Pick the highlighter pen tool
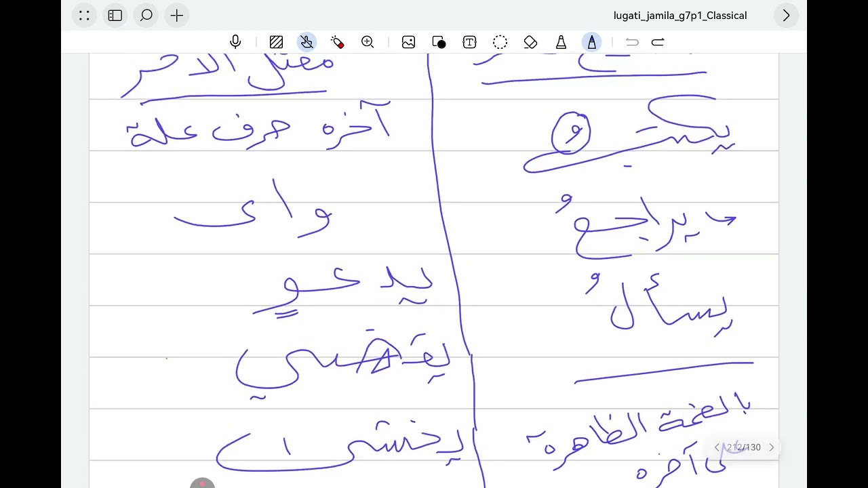868x488 pixels. (561, 42)
